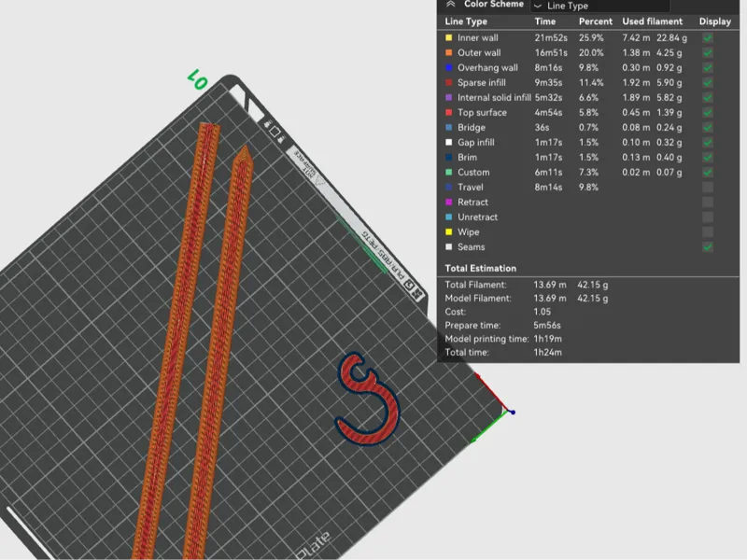Click the Cost value 1.05

(x=543, y=312)
